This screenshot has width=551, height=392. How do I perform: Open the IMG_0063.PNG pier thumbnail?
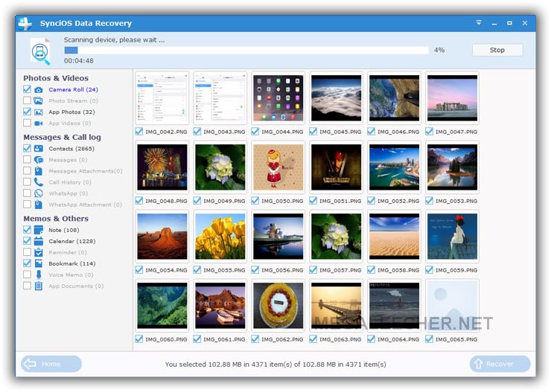click(x=337, y=305)
